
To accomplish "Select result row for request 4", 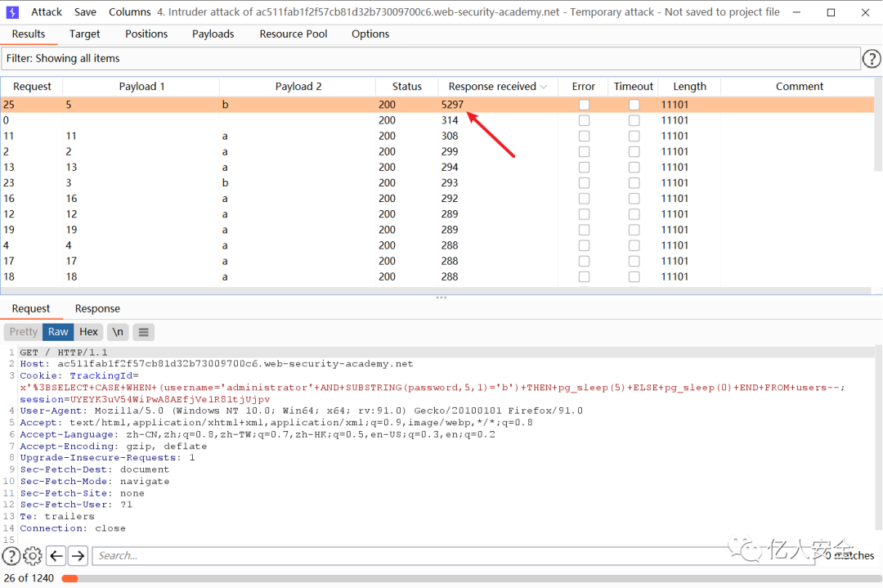I will [x=437, y=245].
